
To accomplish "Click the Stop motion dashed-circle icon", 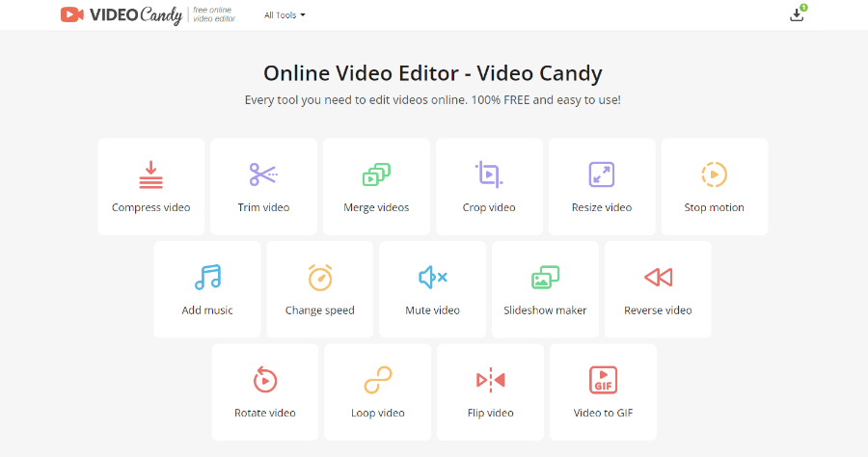I will coord(714,175).
